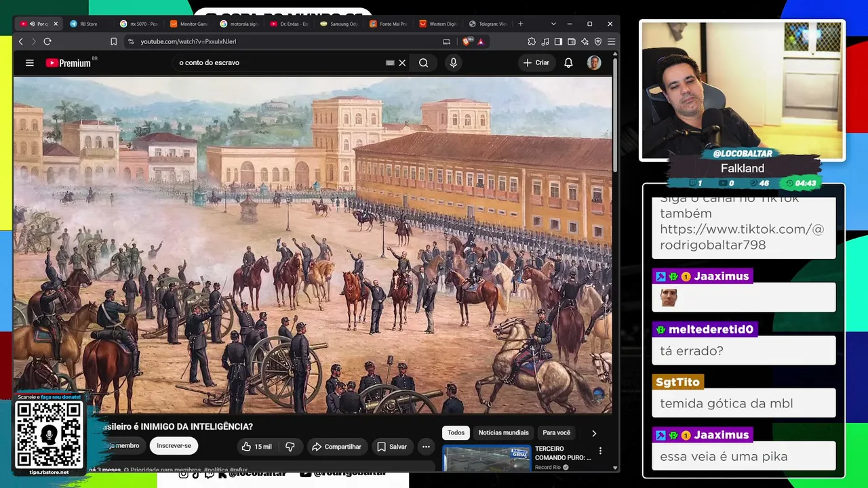The height and width of the screenshot is (488, 868).
Task: Open the Brave VPN shield icon
Action: click(x=597, y=41)
